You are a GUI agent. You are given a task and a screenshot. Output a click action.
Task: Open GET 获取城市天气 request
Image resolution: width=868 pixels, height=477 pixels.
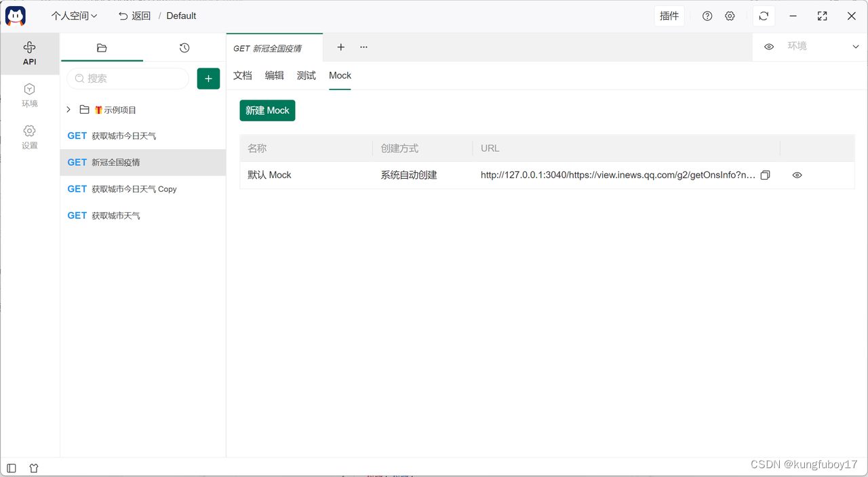(142, 215)
